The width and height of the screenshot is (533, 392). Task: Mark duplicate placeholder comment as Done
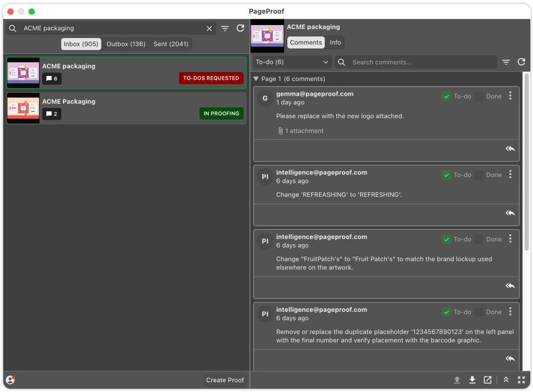(479, 312)
